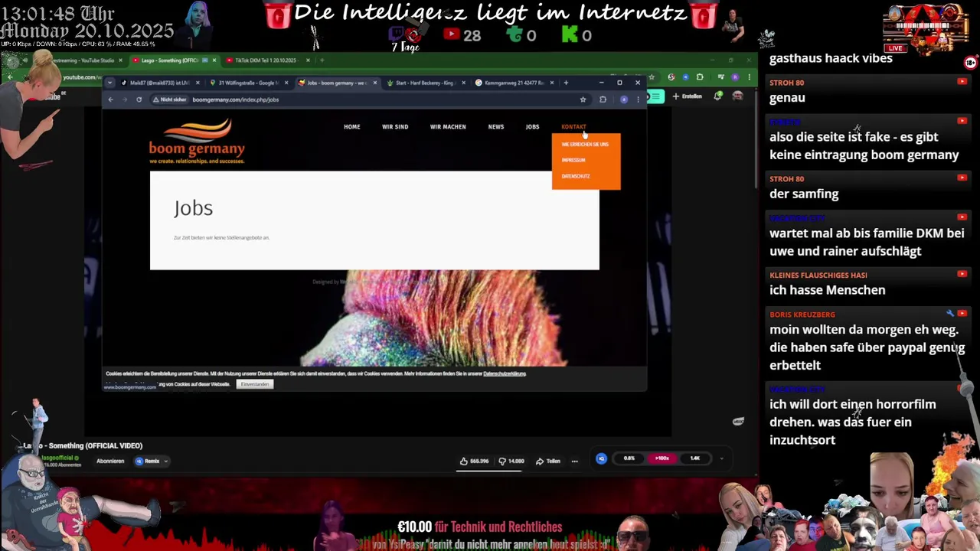Open the WIR SIND menu item

[x=395, y=127]
